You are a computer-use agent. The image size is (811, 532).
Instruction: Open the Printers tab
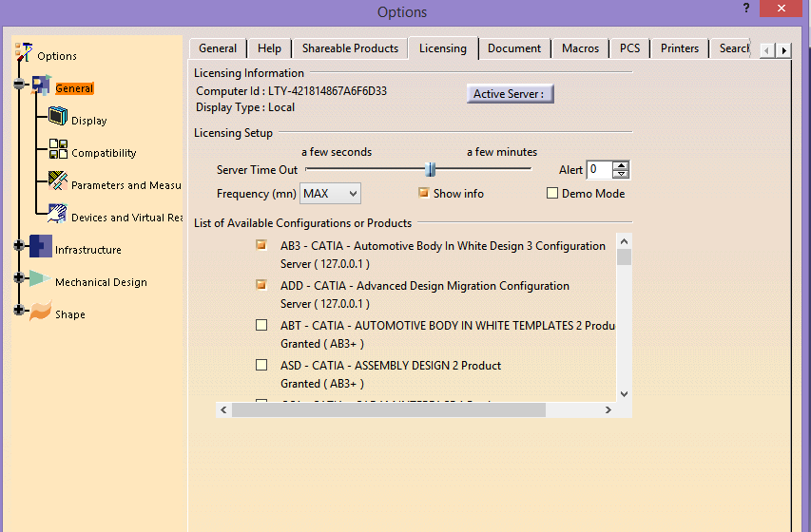click(x=680, y=48)
